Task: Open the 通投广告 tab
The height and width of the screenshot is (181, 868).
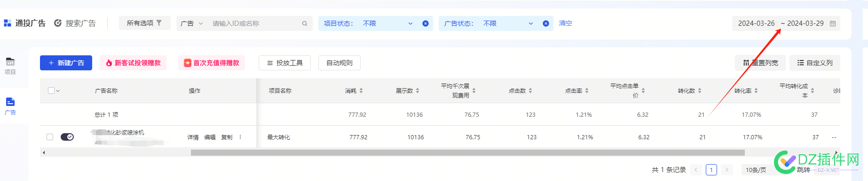Action: pos(25,23)
